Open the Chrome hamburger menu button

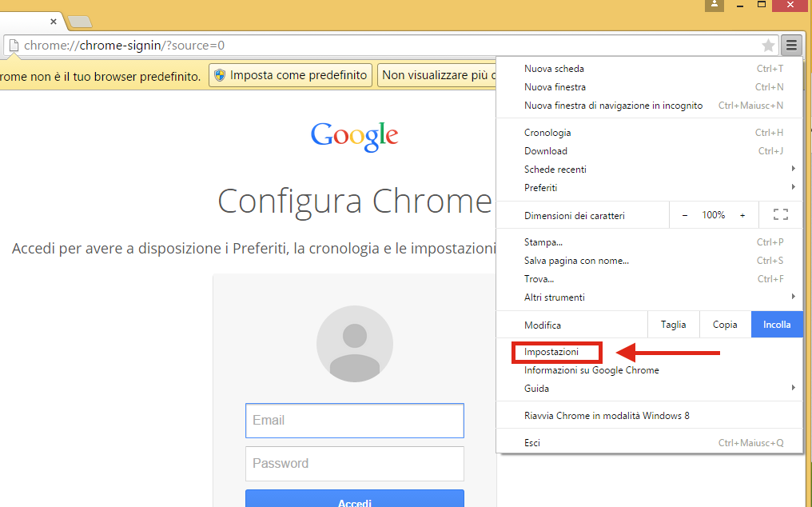pos(791,46)
